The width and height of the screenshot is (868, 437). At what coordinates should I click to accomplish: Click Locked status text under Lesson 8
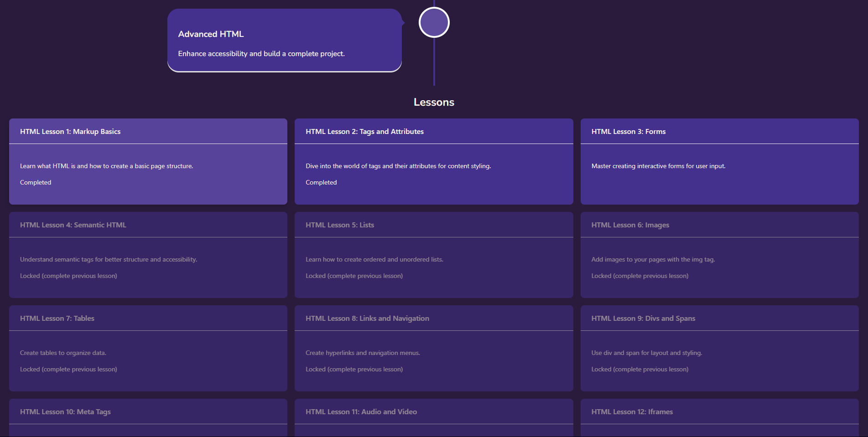coord(354,369)
